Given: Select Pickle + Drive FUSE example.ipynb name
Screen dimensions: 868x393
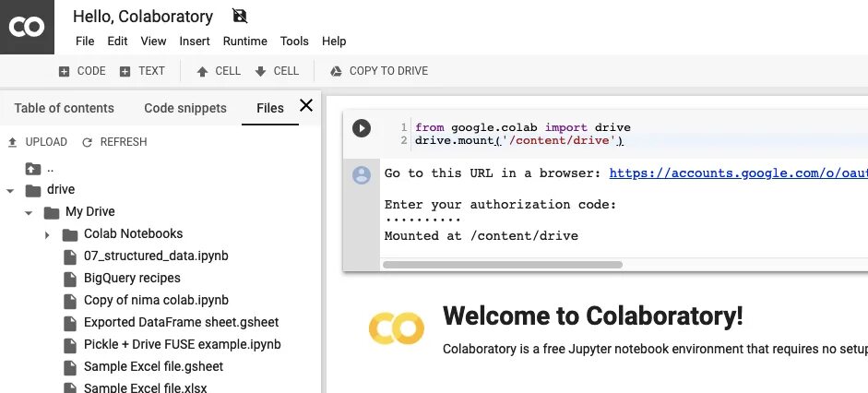Looking at the screenshot, I should pos(182,345).
